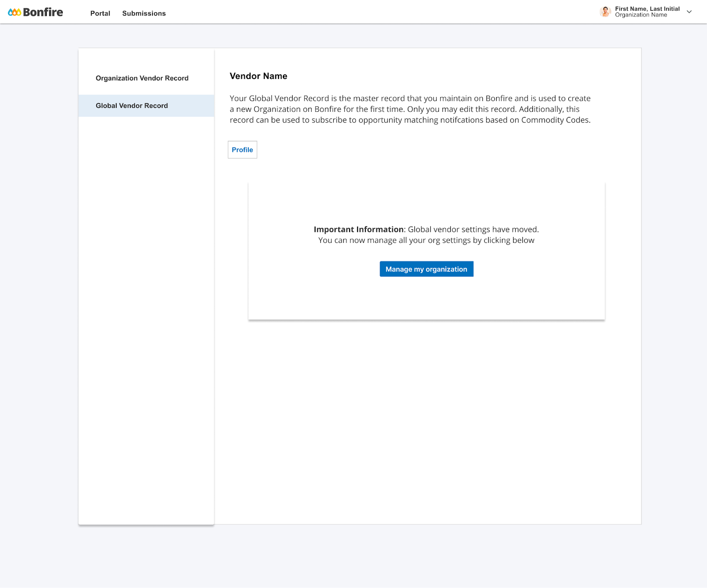Click the line about managing org settings

click(426, 240)
